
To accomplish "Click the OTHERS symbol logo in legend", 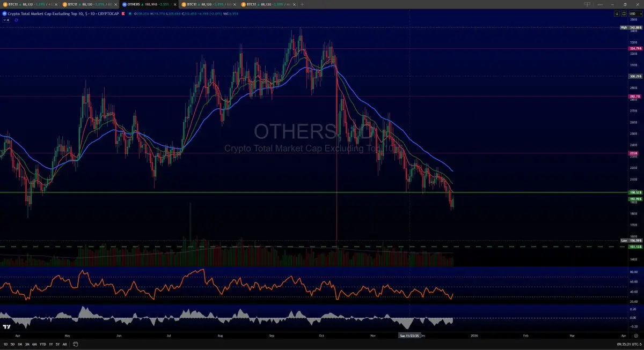I will pyautogui.click(x=3, y=14).
